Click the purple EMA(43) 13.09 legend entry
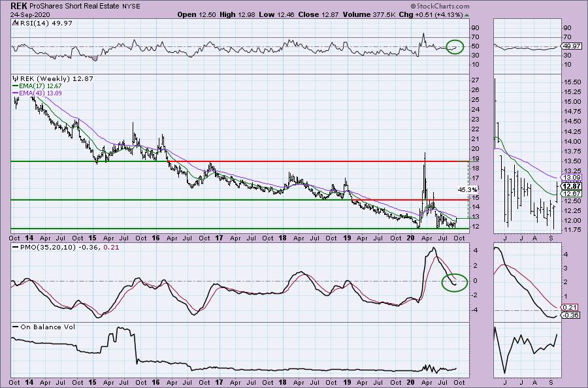This screenshot has height=388, width=588. point(37,93)
